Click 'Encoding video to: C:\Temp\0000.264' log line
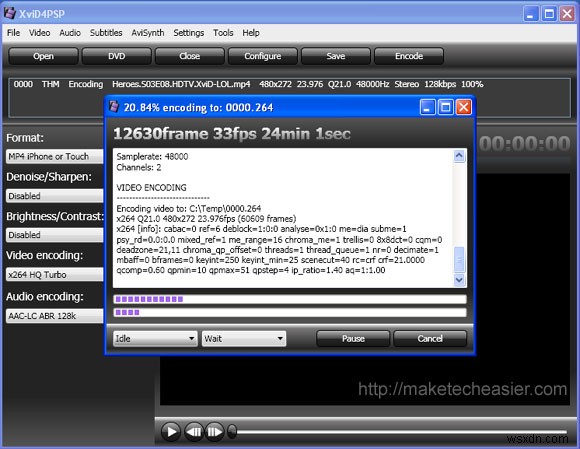 [x=189, y=208]
